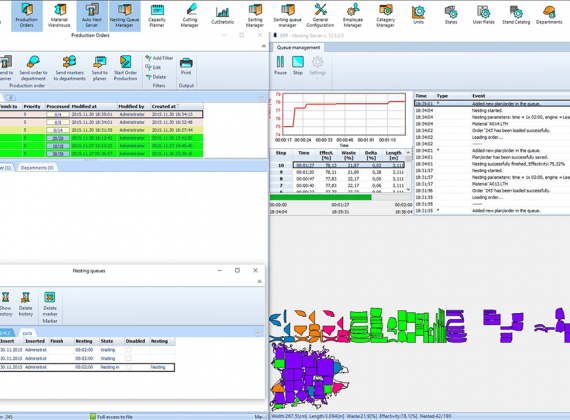Image resolution: width=570 pixels, height=420 pixels.
Task: Open the Material Warehouse module
Action: coord(59,16)
